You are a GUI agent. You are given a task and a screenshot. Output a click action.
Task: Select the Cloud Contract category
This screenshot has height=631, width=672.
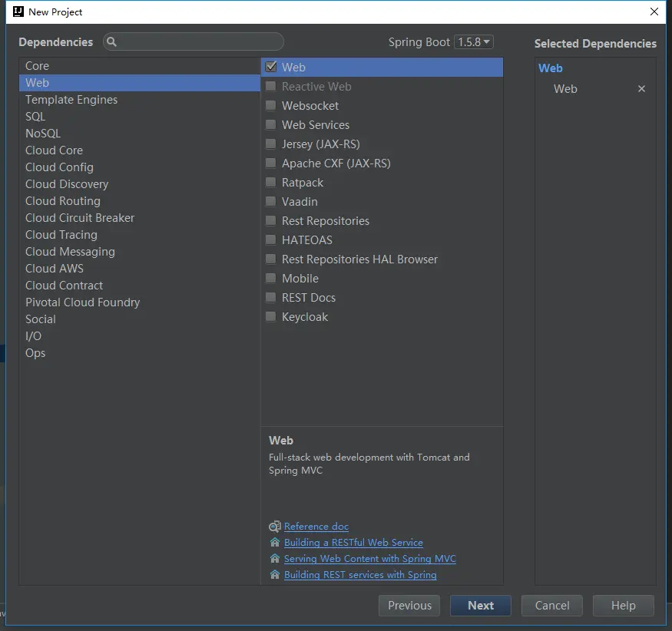click(139, 286)
